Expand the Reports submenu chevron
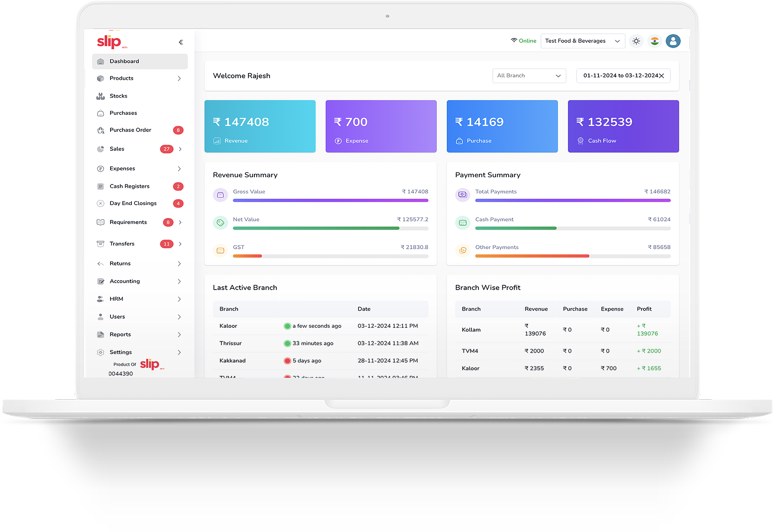Viewport: 775px width, 532px height. pos(179,335)
